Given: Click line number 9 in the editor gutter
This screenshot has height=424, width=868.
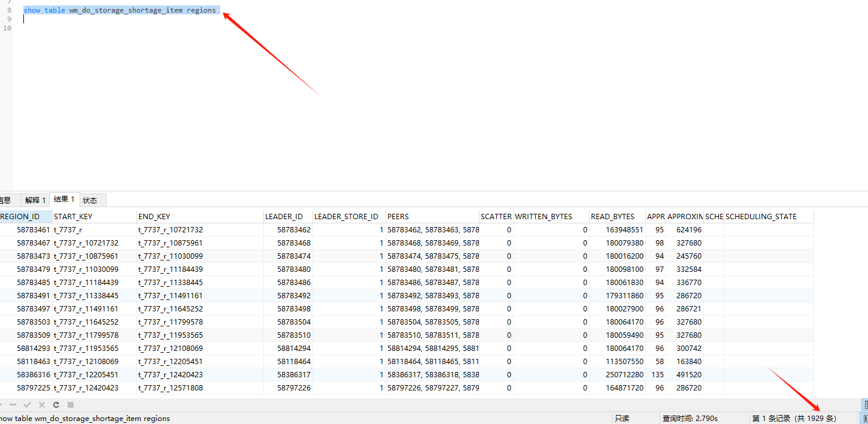Looking at the screenshot, I should [9, 19].
